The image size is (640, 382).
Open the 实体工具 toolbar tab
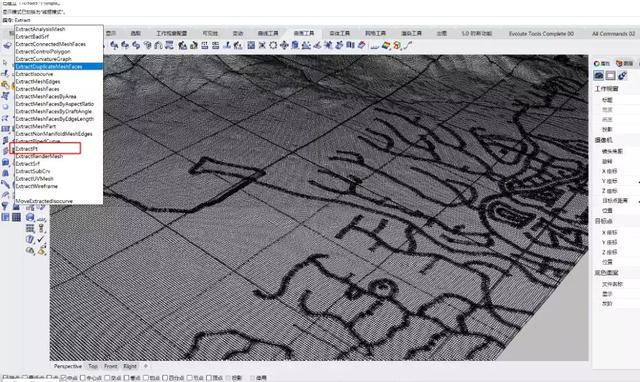pos(340,33)
